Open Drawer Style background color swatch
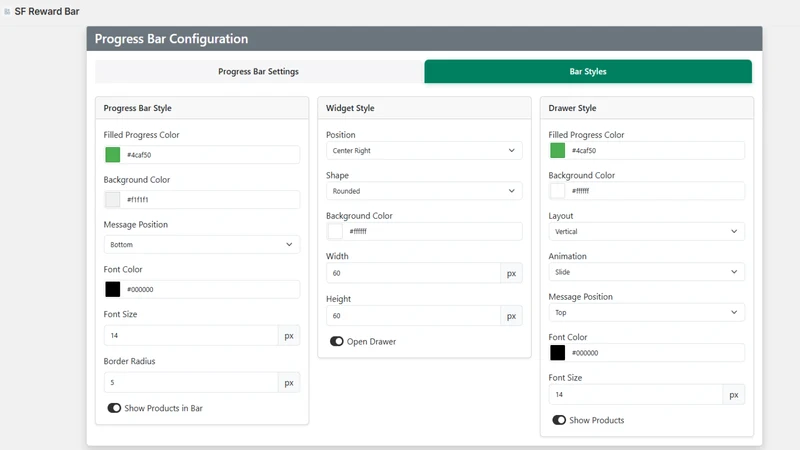Image resolution: width=800 pixels, height=450 pixels. [558, 191]
